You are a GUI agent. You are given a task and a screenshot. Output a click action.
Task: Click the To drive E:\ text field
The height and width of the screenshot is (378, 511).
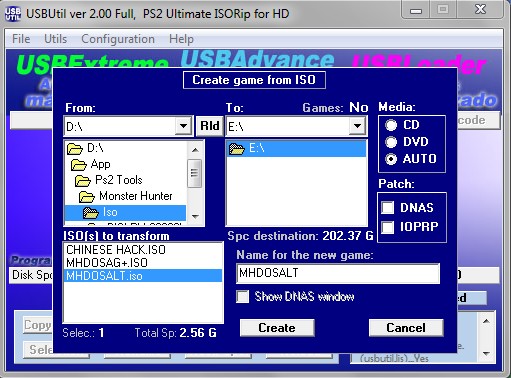click(x=288, y=126)
